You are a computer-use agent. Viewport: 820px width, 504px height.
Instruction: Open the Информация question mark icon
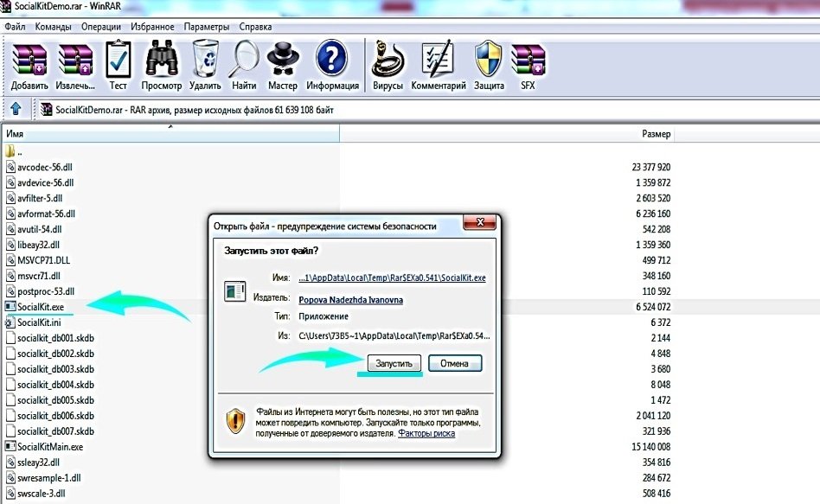point(331,59)
